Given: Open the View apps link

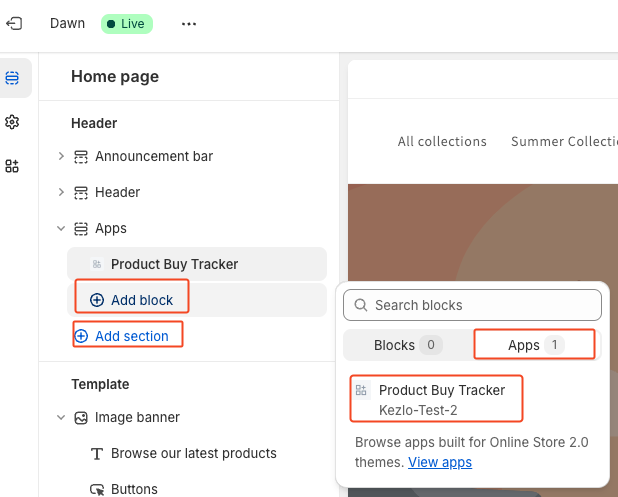Looking at the screenshot, I should pyautogui.click(x=439, y=462).
